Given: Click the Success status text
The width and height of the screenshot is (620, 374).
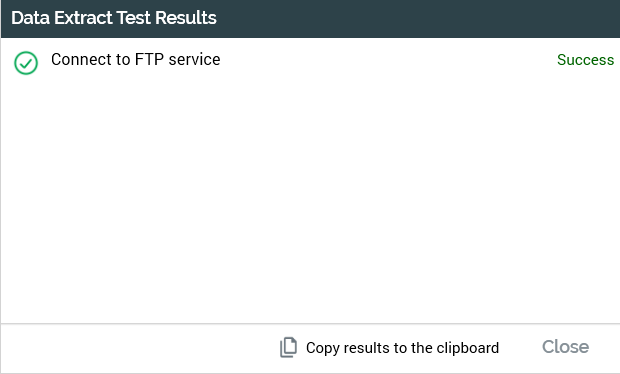Looking at the screenshot, I should point(586,60).
